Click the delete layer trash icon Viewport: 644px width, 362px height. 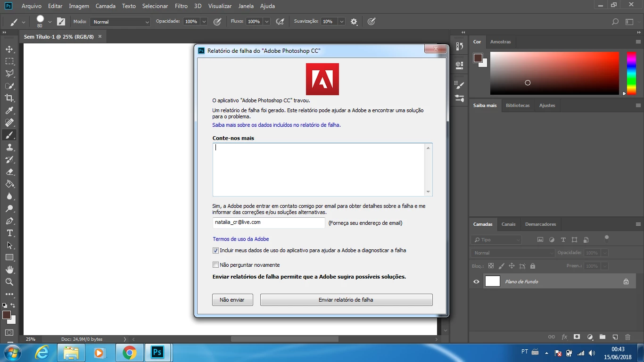[627, 337]
